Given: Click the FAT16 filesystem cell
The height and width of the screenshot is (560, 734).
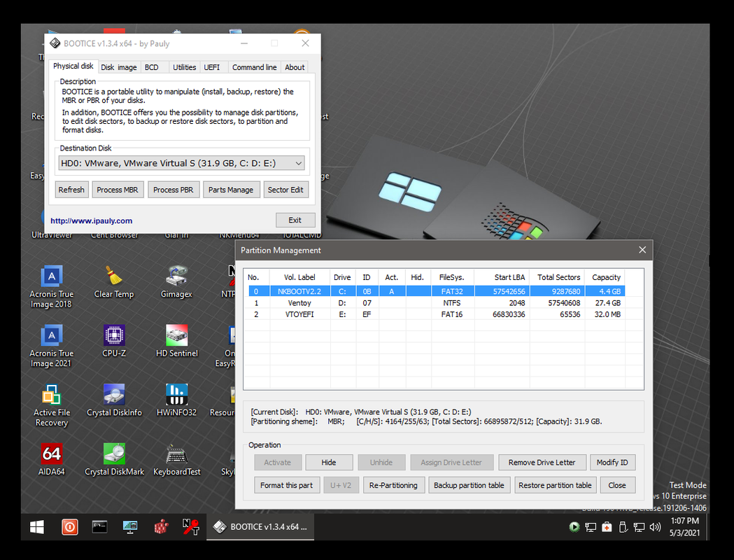Looking at the screenshot, I should click(452, 314).
